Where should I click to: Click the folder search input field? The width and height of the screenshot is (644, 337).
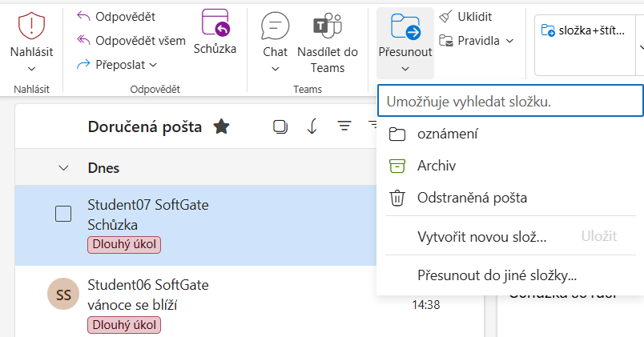point(509,102)
